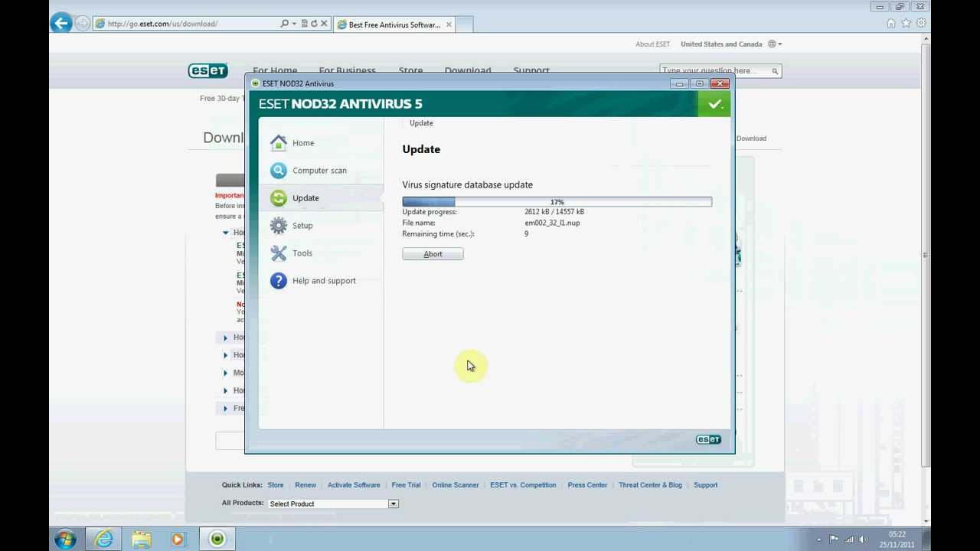Image resolution: width=980 pixels, height=551 pixels.
Task: Click the Action Center flag in tray
Action: coord(834,540)
